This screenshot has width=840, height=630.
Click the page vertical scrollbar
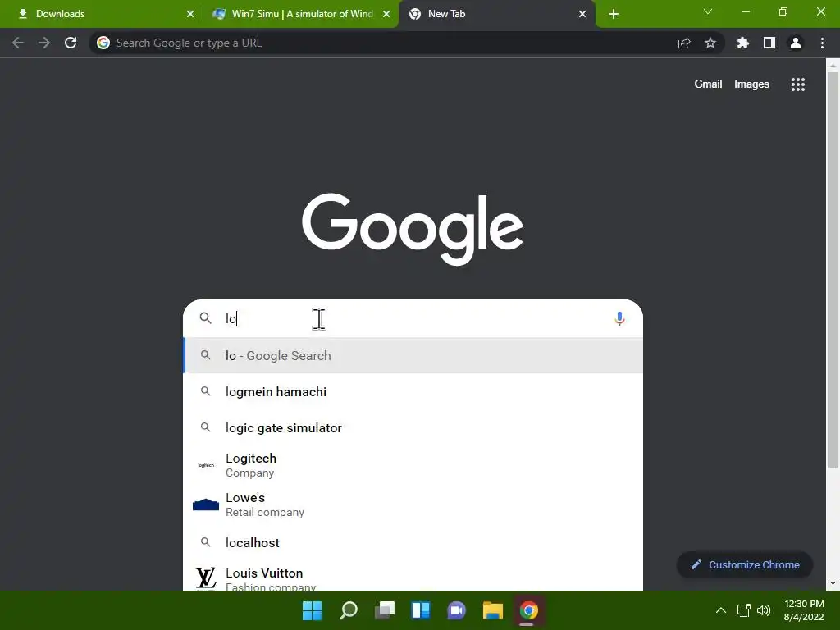tap(833, 271)
